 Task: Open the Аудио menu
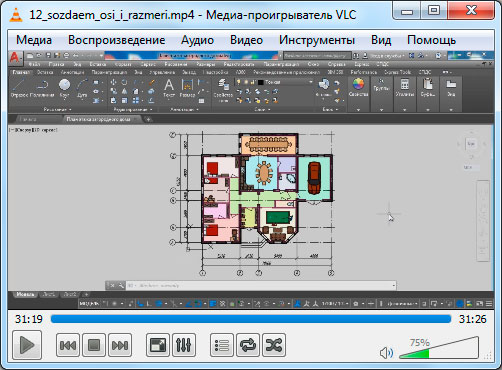[197, 40]
